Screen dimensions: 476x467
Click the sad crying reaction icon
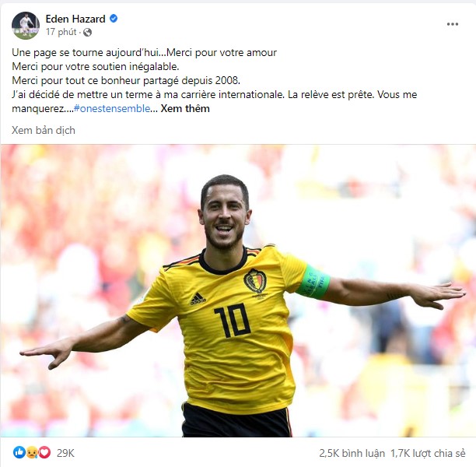pos(32,452)
